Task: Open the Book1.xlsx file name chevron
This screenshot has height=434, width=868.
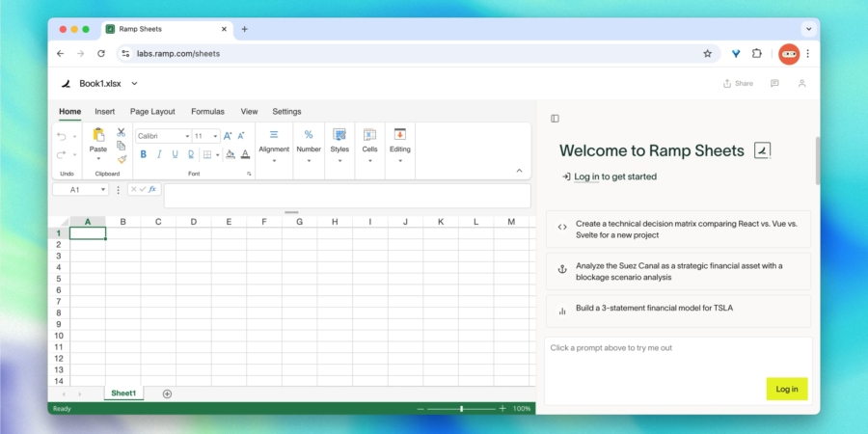Action: coord(134,84)
